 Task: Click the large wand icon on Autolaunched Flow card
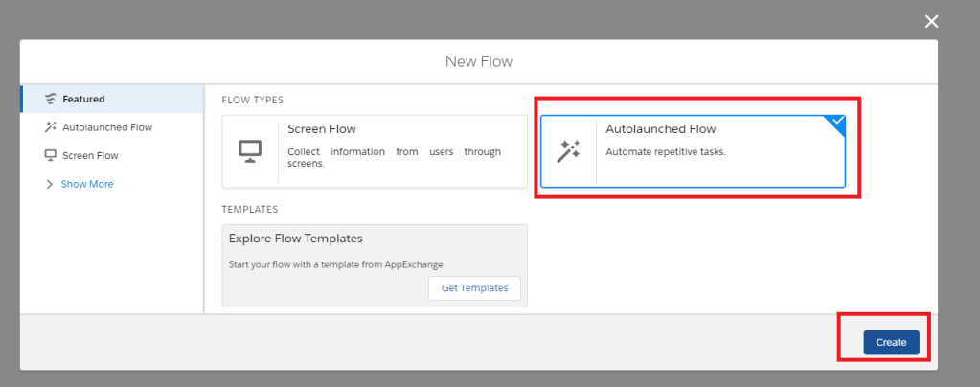pos(568,151)
